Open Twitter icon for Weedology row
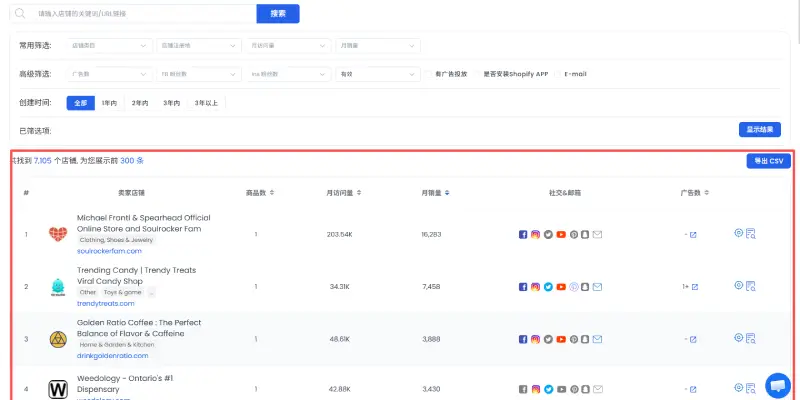Viewport: 800px width, 400px height. pyautogui.click(x=548, y=389)
